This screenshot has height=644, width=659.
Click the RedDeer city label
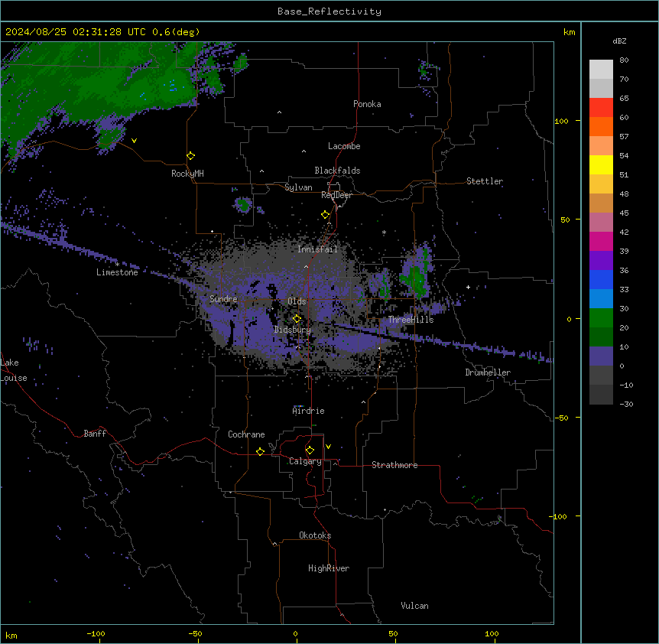click(336, 195)
